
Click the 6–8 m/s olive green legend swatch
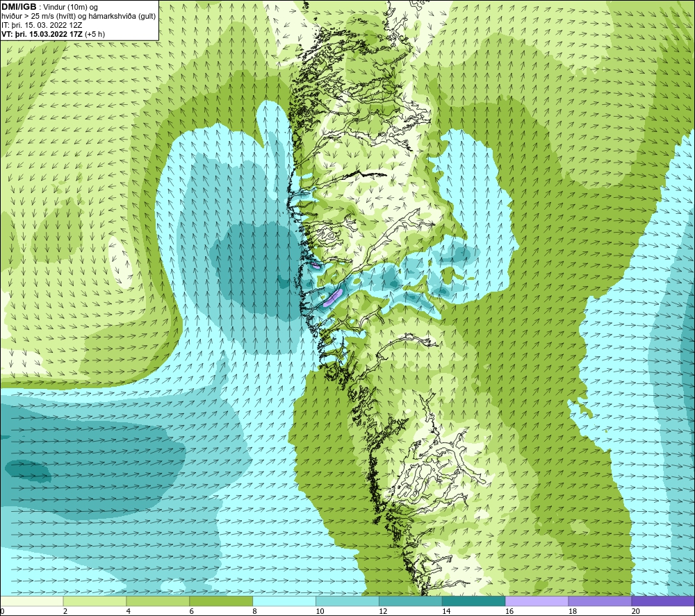[x=221, y=601]
